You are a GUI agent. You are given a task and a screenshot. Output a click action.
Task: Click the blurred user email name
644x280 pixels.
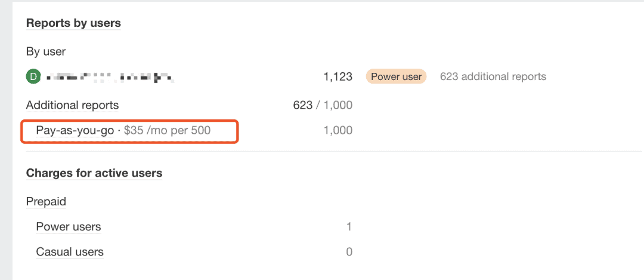point(109,76)
